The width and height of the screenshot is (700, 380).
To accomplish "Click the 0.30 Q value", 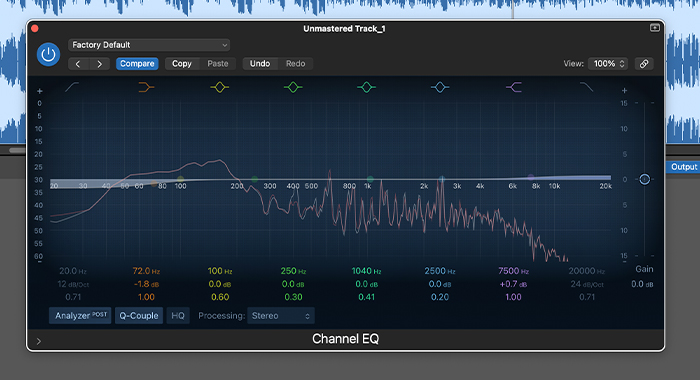I will point(293,297).
